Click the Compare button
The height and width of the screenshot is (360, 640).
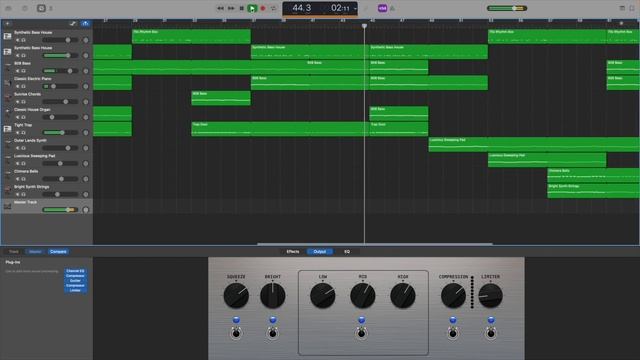click(x=58, y=252)
